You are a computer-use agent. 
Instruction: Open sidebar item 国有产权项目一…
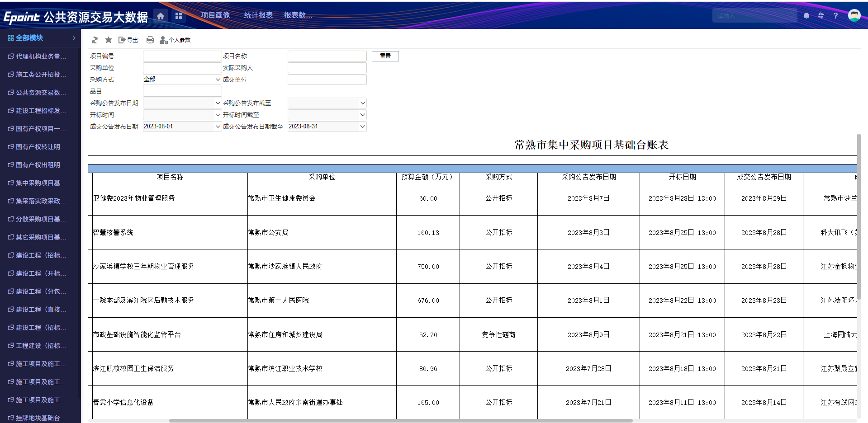(x=40, y=129)
